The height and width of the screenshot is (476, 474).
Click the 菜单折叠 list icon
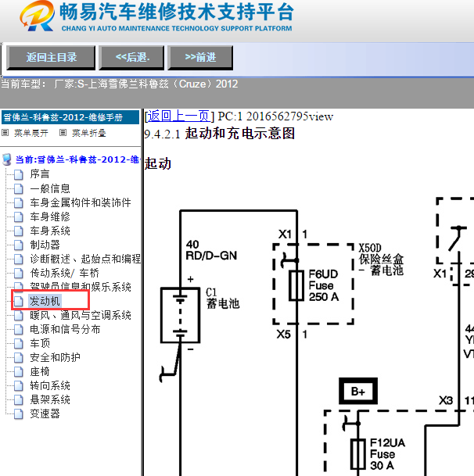coord(63,133)
